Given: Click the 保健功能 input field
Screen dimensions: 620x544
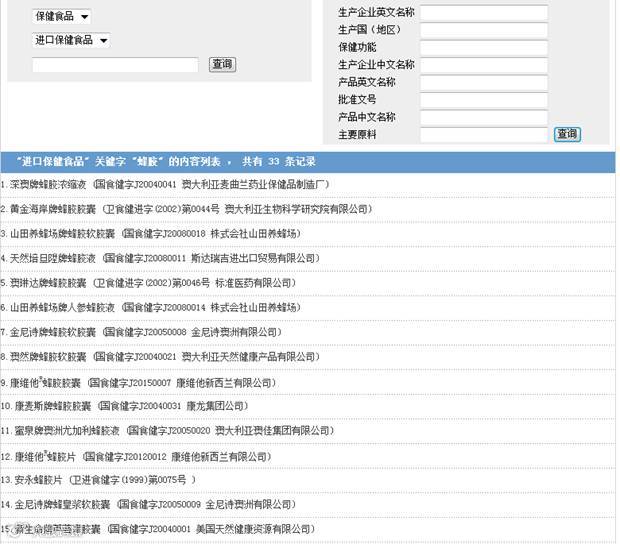Looking at the screenshot, I should [x=484, y=47].
